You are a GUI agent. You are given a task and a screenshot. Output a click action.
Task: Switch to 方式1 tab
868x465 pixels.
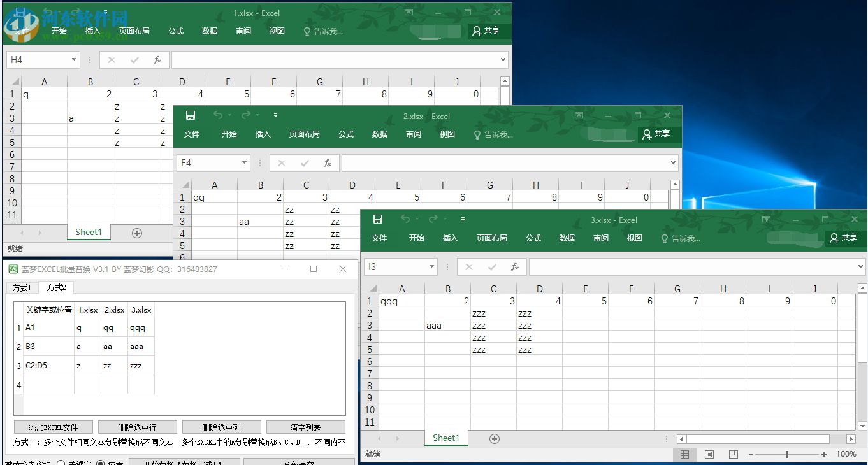[22, 288]
